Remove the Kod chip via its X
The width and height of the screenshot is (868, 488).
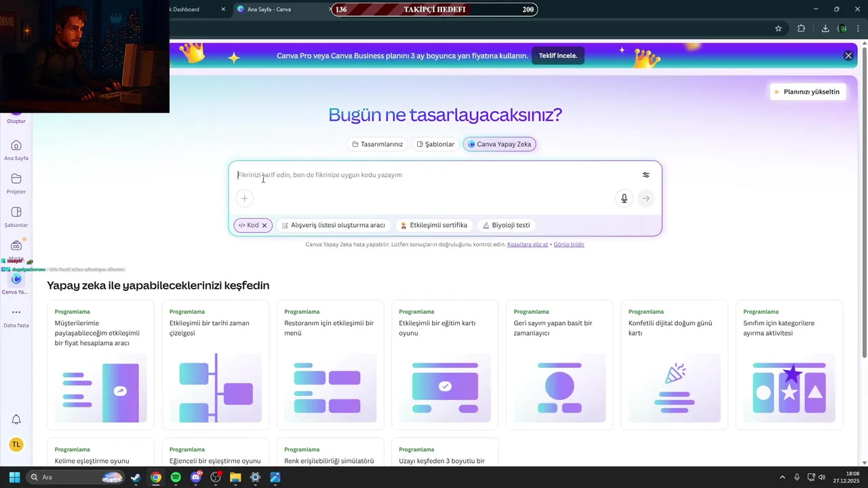tap(264, 225)
